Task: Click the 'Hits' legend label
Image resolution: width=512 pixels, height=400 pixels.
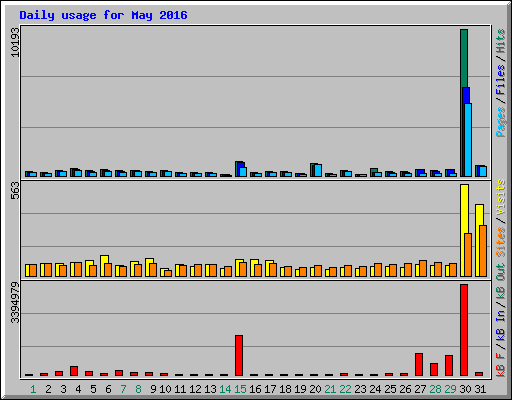Action: tap(500, 41)
